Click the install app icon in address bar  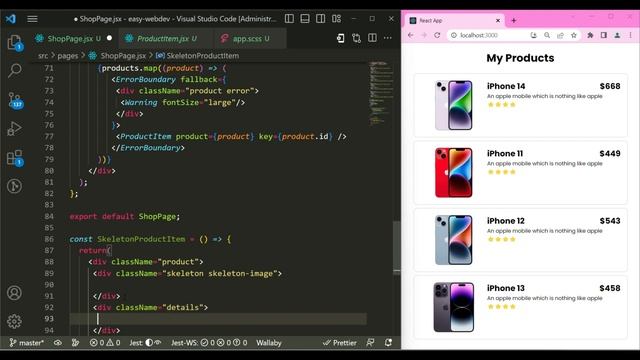[x=533, y=36]
